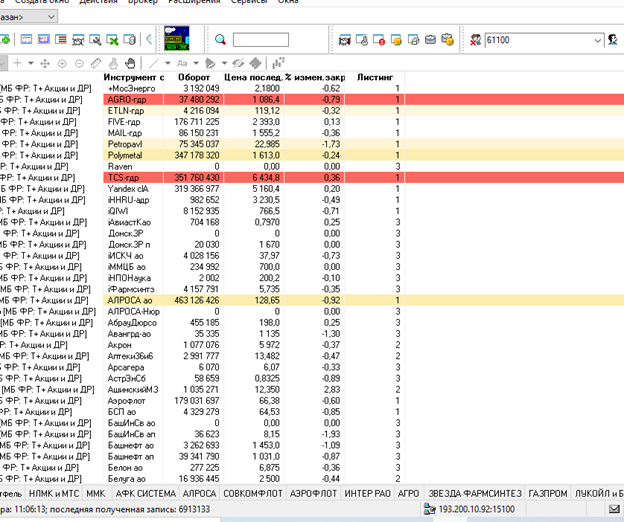This screenshot has width=624, height=522.
Task: Sort by the Оборот column header
Action: tap(194, 77)
